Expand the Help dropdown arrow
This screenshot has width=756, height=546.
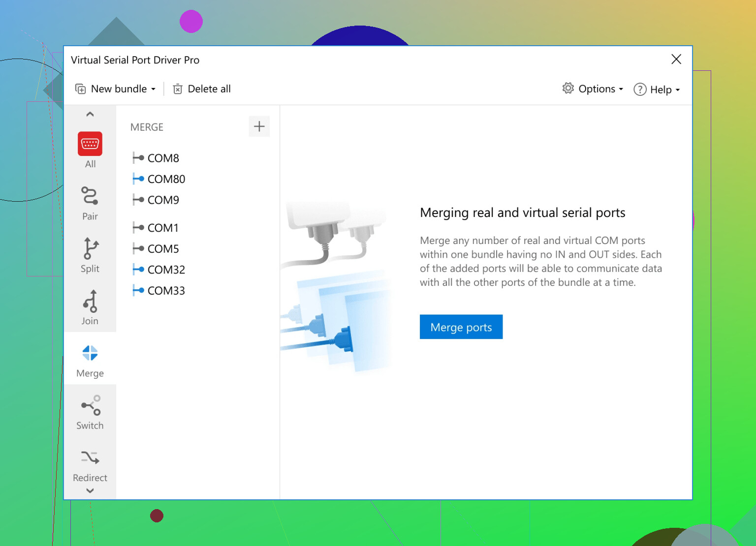coord(678,90)
